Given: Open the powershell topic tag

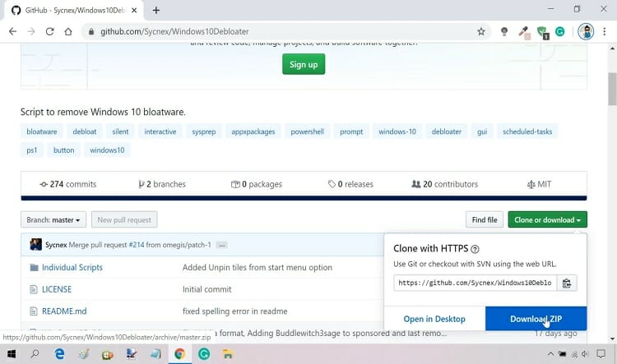Looking at the screenshot, I should (x=308, y=131).
